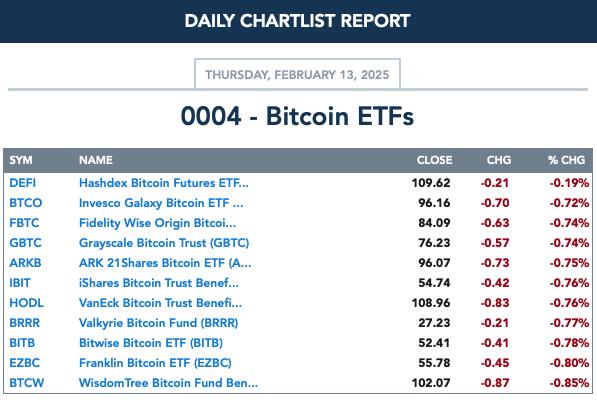Click Franklin Bitcoin ETF (EZBC) name
The height and width of the screenshot is (400, 597).
tap(155, 363)
